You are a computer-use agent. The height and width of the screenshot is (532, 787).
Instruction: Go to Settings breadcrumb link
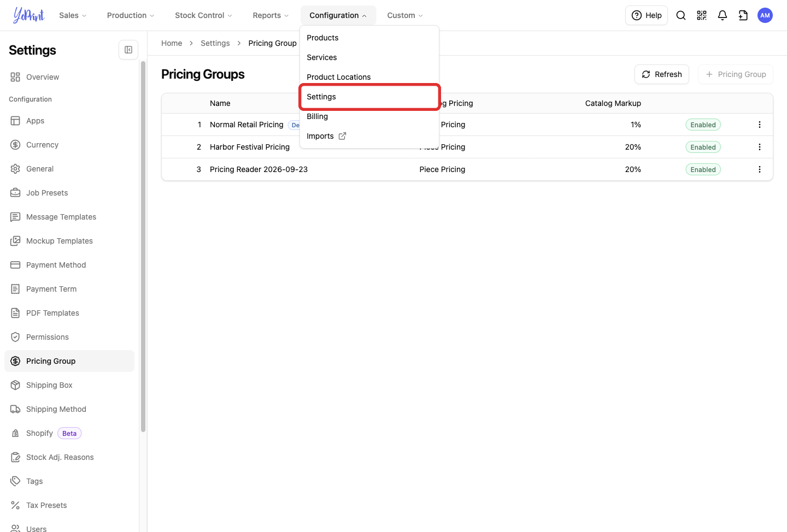pos(215,43)
